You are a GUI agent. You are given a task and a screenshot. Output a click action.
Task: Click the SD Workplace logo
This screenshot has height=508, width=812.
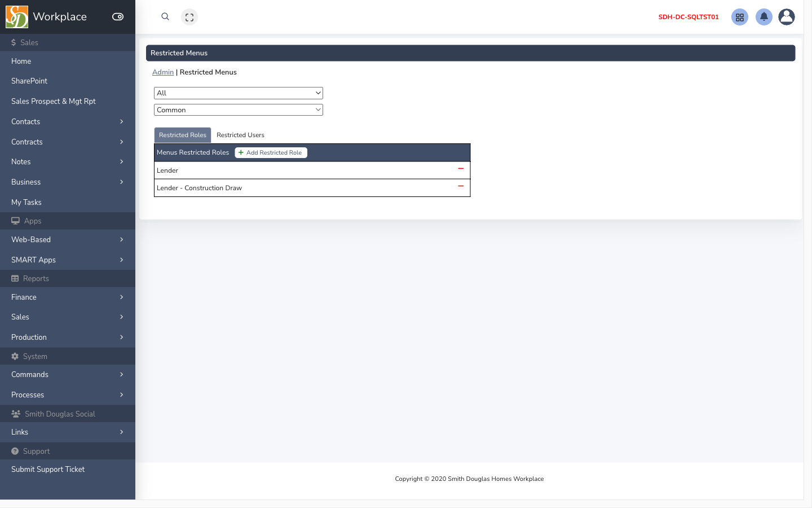click(17, 17)
